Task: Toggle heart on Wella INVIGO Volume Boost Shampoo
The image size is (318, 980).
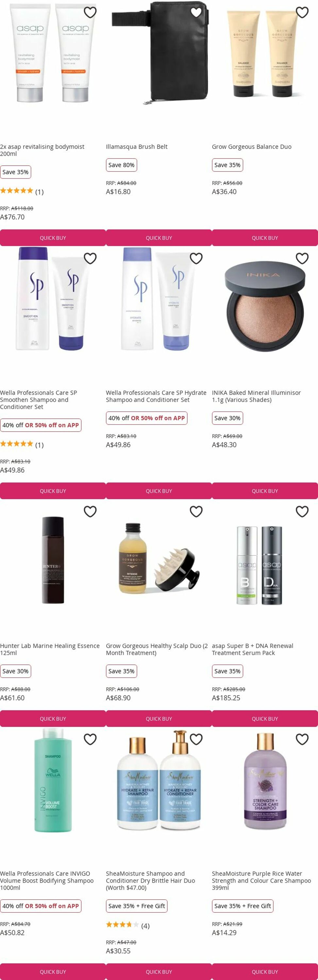Action: (x=90, y=739)
